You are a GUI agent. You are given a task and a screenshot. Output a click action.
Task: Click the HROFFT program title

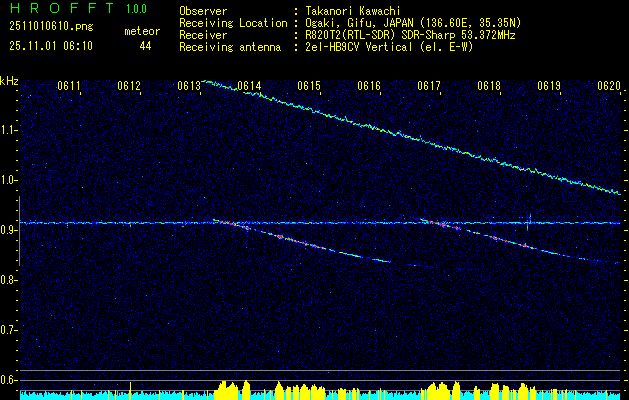click(62, 8)
